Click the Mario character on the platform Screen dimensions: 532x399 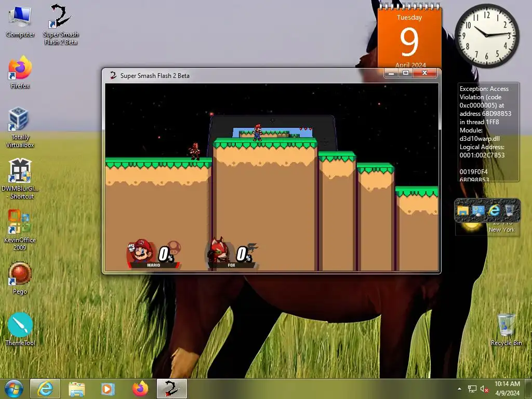coord(258,132)
